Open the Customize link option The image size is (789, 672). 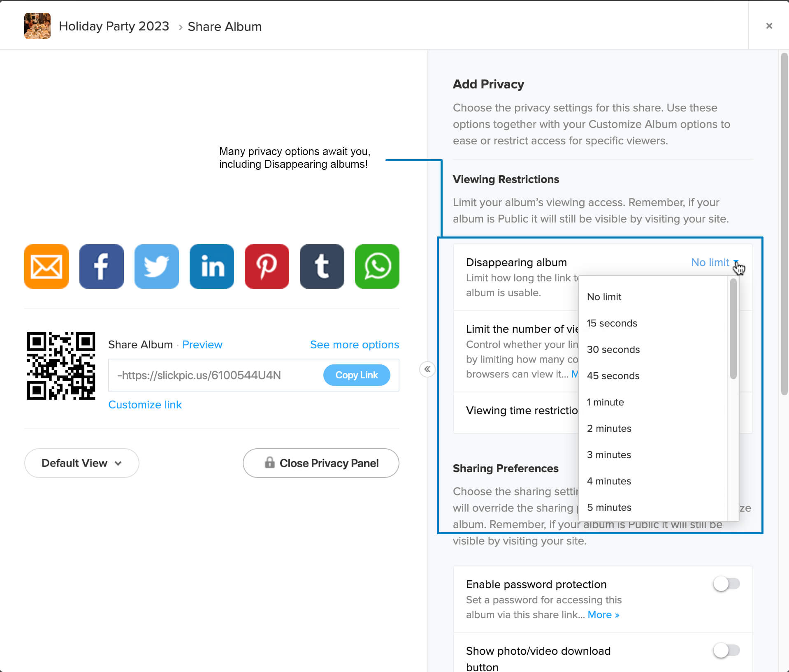(x=145, y=405)
